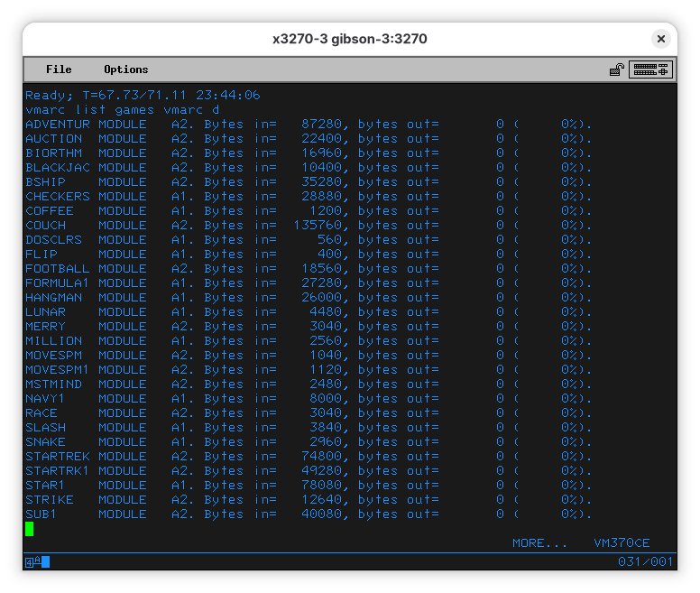
Task: Select the STRIKE module row
Action: point(309,500)
